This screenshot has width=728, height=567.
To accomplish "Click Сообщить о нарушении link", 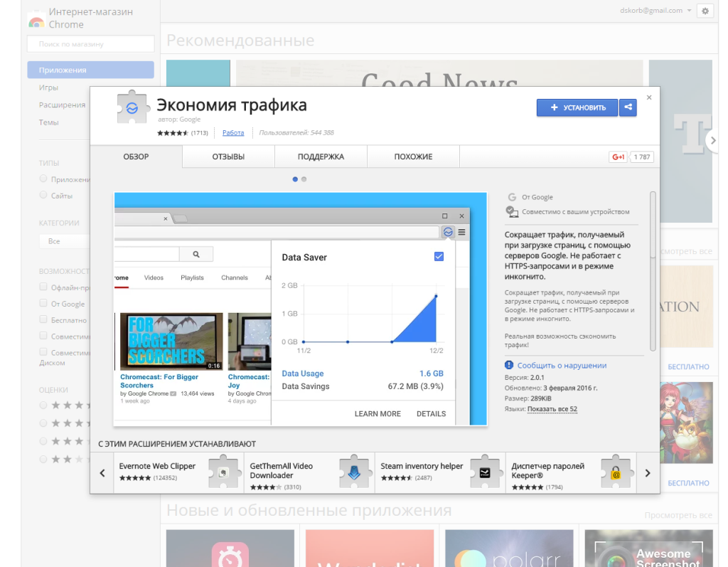I will (562, 365).
